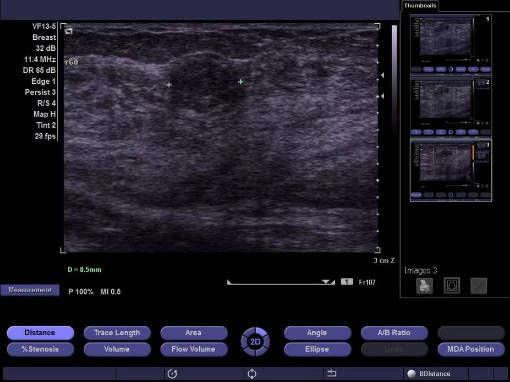Select the Distance measurement tool
Screen dimensions: 510x382
[x=40, y=332]
